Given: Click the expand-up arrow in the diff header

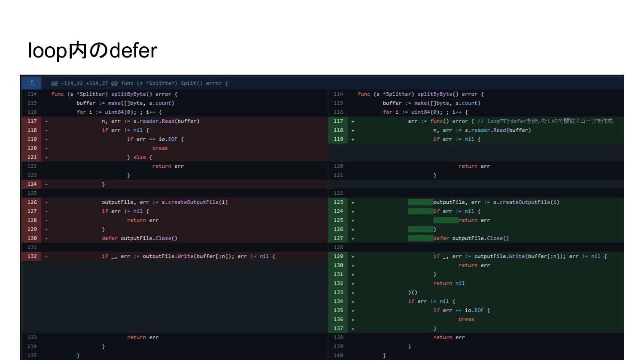Looking at the screenshot, I should point(32,83).
